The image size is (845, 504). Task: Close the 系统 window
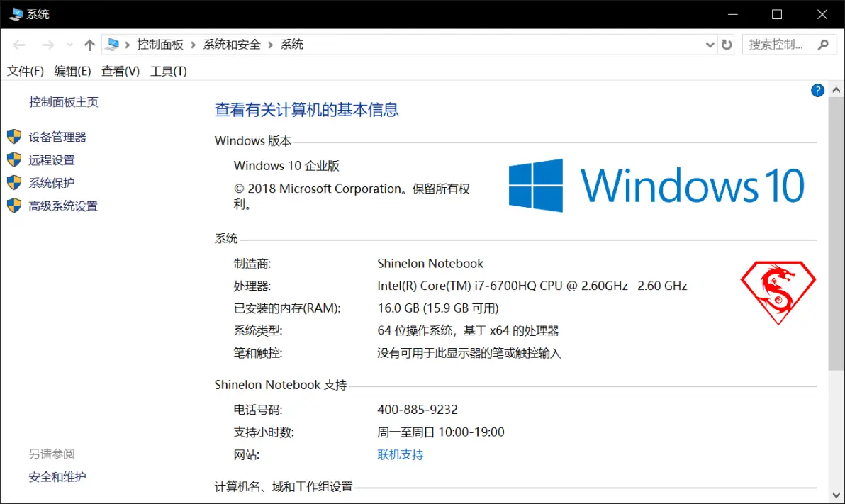click(x=822, y=14)
